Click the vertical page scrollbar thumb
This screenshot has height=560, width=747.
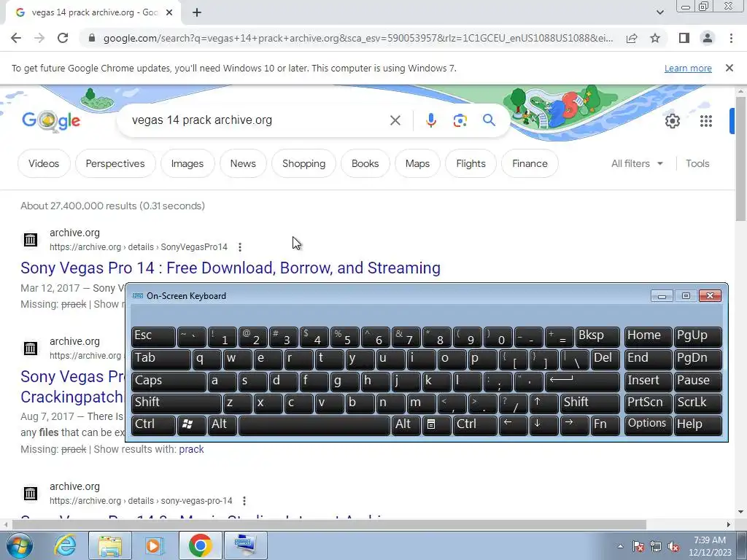(x=741, y=157)
